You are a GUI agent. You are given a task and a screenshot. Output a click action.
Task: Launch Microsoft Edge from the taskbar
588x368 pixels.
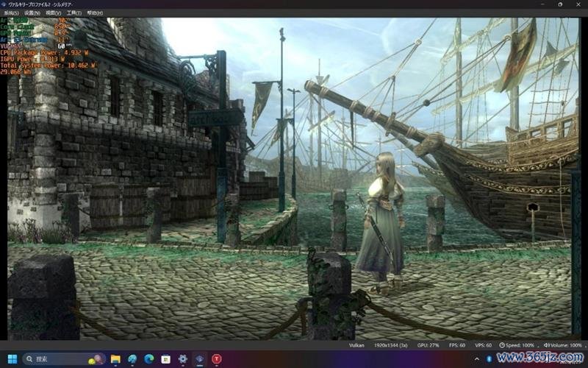149,359
